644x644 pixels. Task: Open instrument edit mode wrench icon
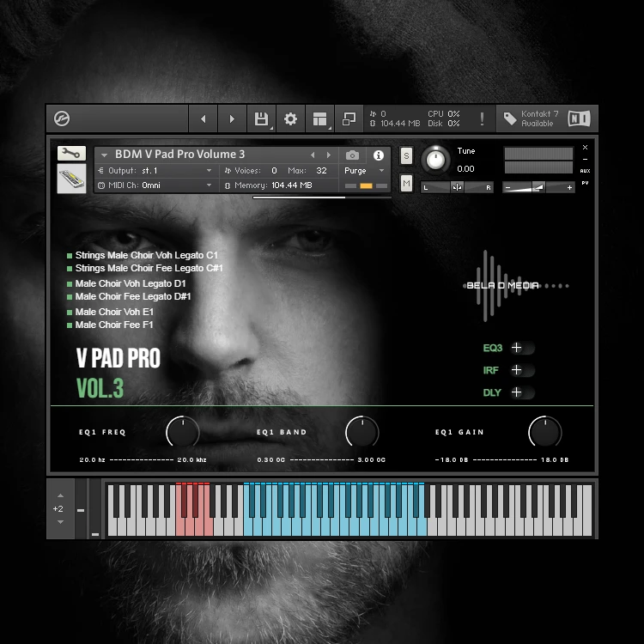(x=71, y=154)
